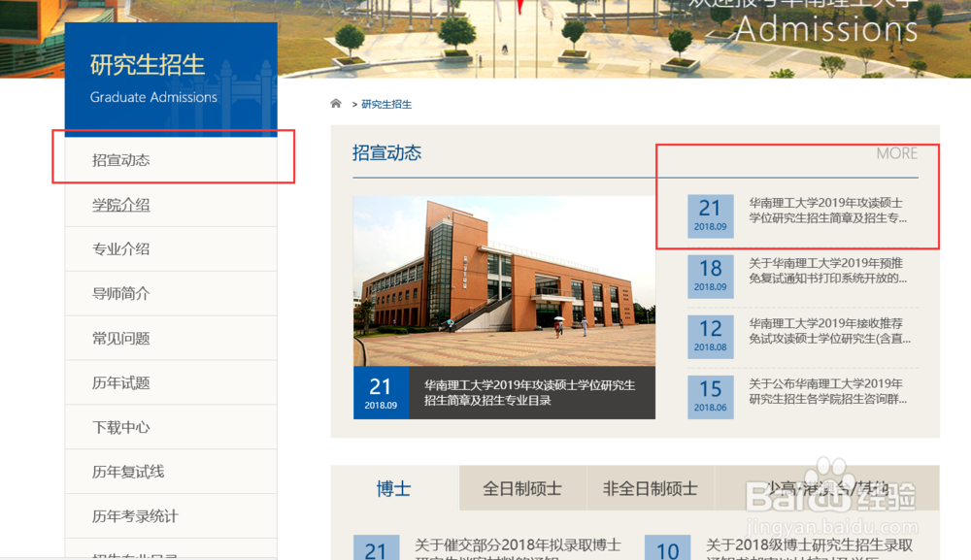
Task: Select 历年考录统计 in the sidebar
Action: (x=171, y=516)
